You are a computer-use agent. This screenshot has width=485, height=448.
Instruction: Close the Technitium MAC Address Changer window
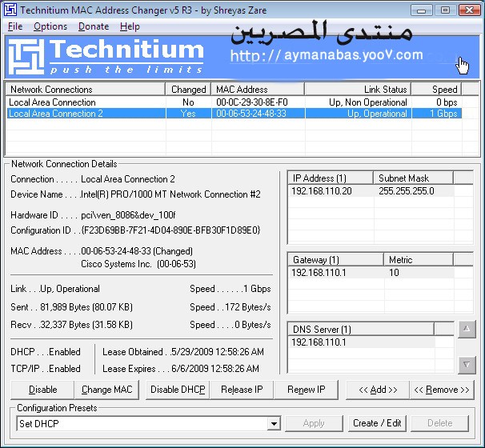pos(470,10)
